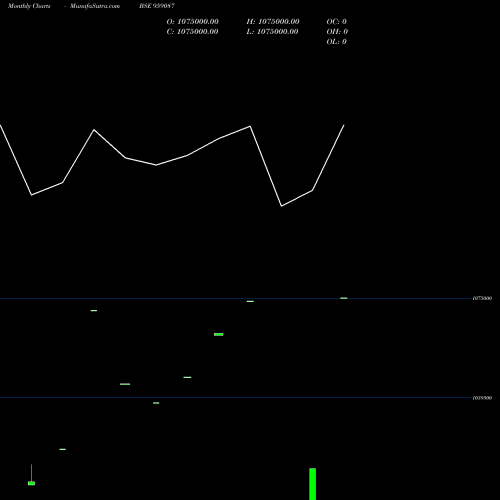Click the 'OC: 0' readout

pos(337,22)
